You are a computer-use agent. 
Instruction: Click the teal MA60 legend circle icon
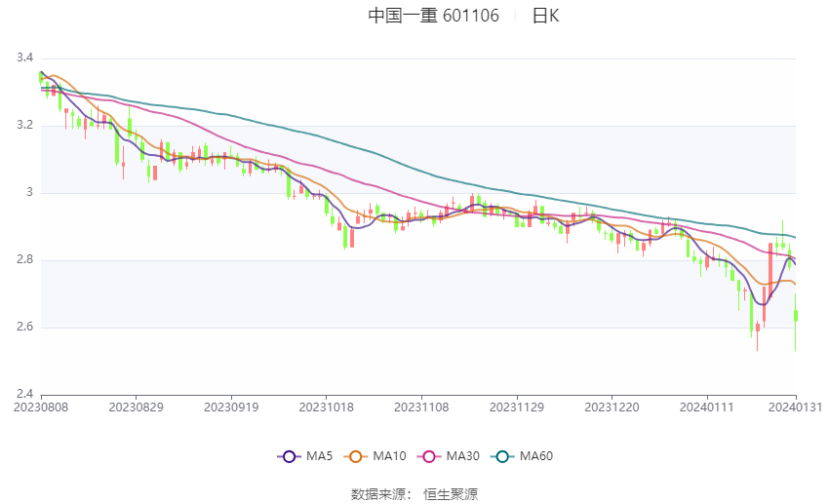coord(502,456)
